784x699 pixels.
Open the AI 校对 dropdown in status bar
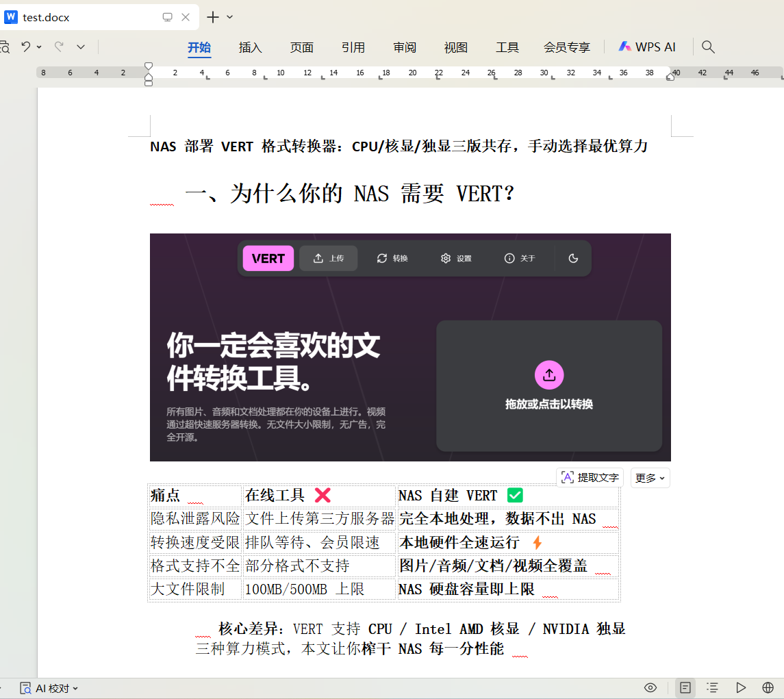pyautogui.click(x=49, y=688)
